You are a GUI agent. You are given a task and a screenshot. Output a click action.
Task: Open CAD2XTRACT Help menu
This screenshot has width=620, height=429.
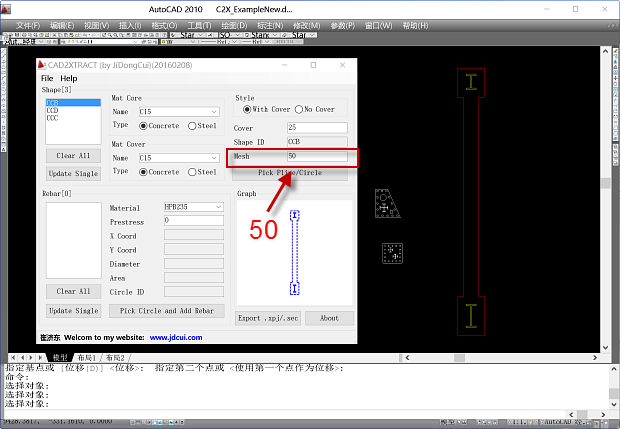point(68,78)
